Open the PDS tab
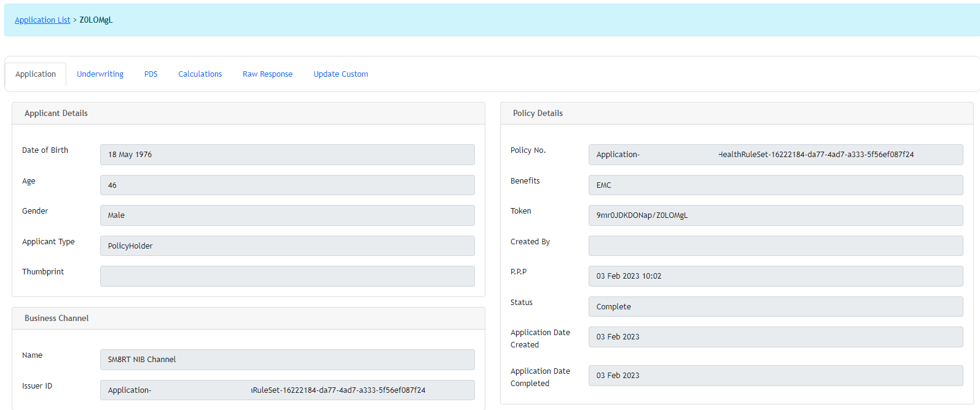This screenshot has height=410, width=980. point(151,74)
